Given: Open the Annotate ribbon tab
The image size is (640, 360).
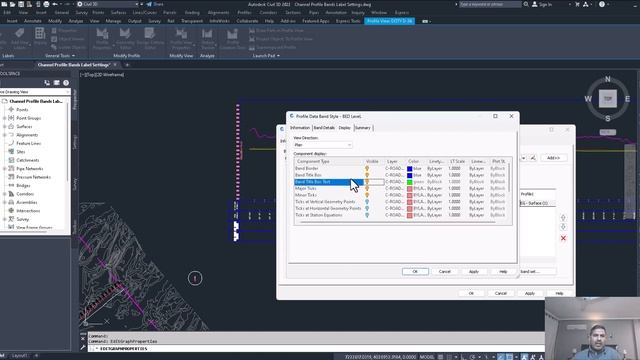Looking at the screenshot, I should point(33,21).
